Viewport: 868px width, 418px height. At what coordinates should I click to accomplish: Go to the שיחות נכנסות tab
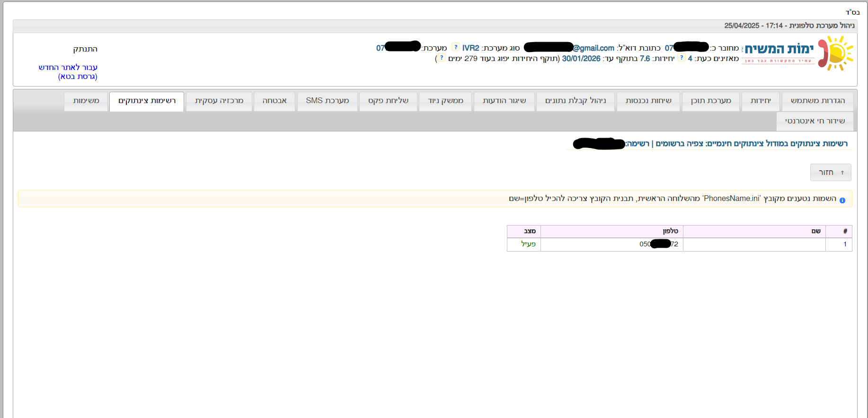[x=648, y=101]
